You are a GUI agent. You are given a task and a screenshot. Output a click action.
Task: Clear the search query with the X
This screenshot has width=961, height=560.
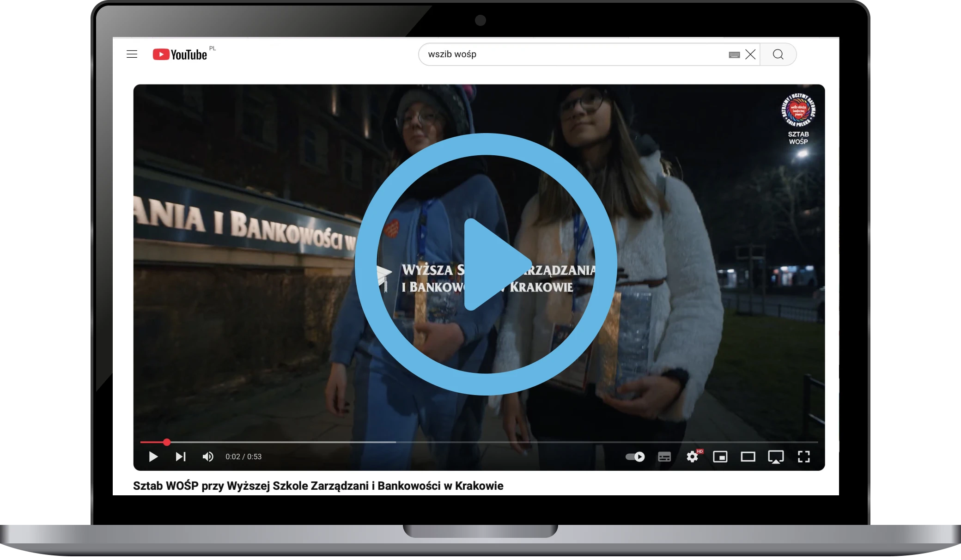pos(751,55)
